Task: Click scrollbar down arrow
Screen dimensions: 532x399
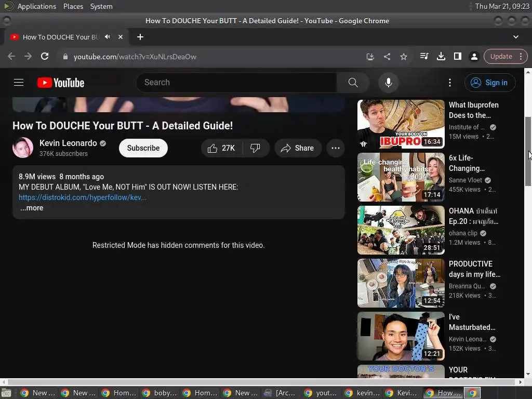Action: click(x=528, y=375)
